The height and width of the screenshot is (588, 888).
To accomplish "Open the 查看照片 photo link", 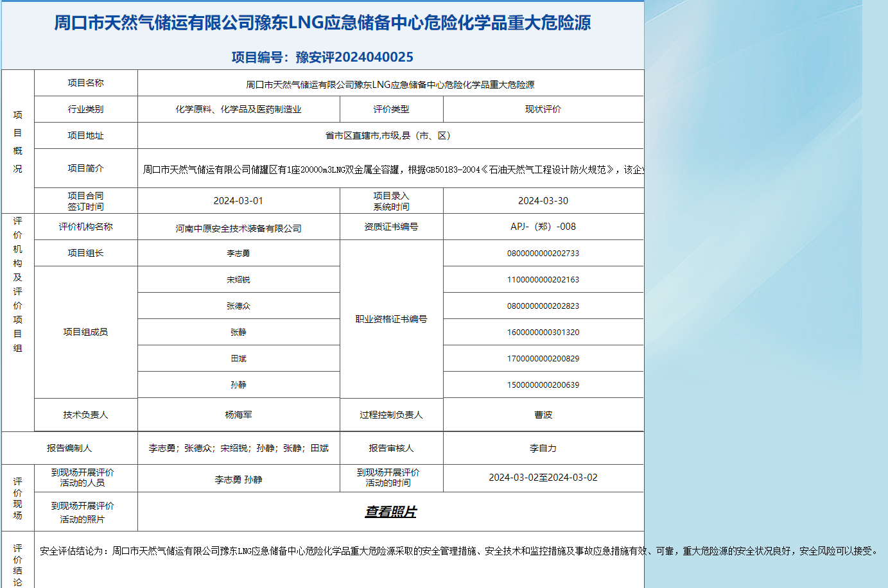I will click(390, 512).
